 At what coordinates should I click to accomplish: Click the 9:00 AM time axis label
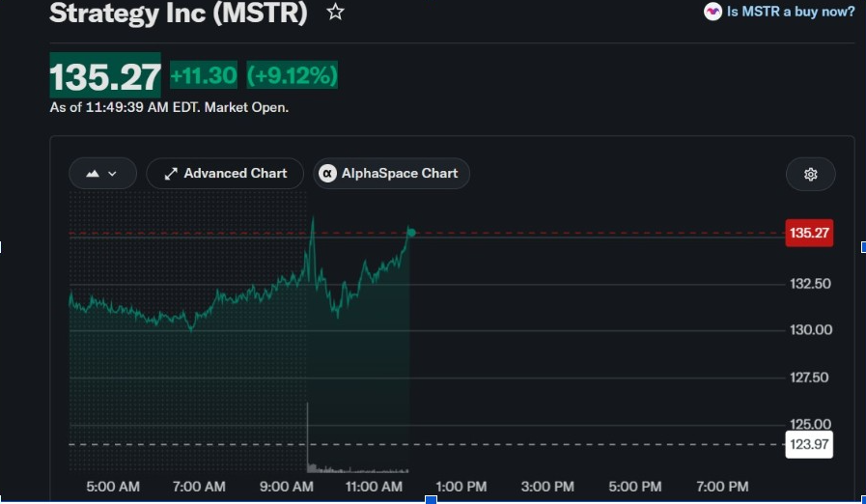[x=287, y=487]
